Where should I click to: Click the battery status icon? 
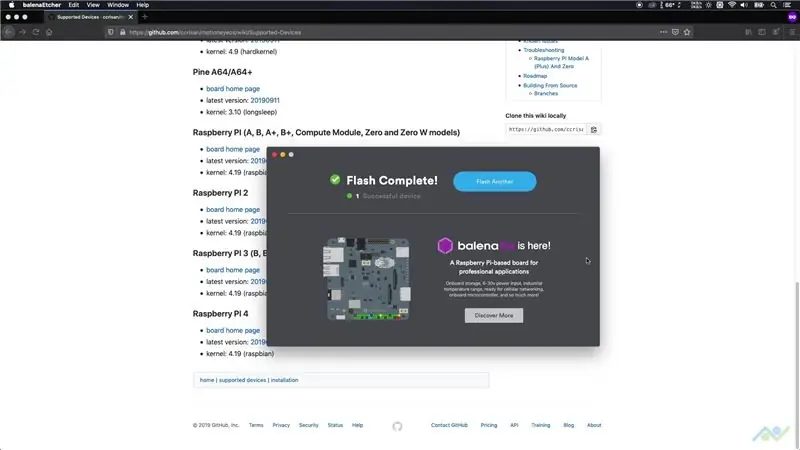[759, 5]
